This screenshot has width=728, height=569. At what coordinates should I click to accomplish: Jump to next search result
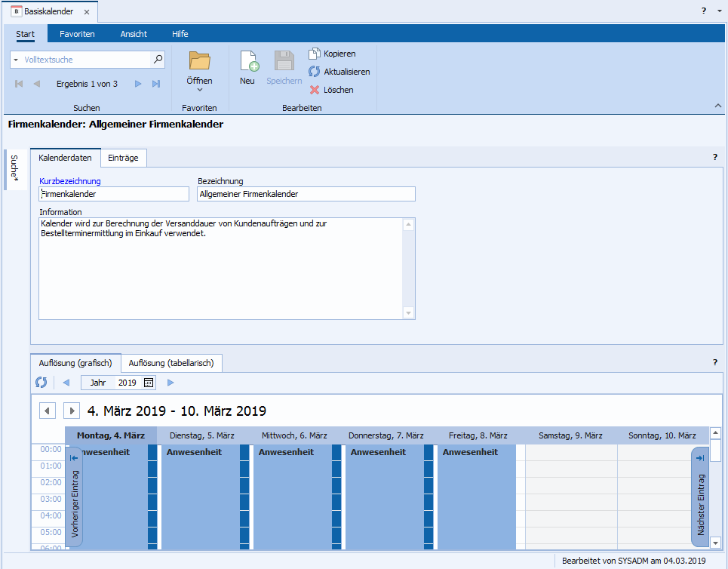(x=138, y=84)
